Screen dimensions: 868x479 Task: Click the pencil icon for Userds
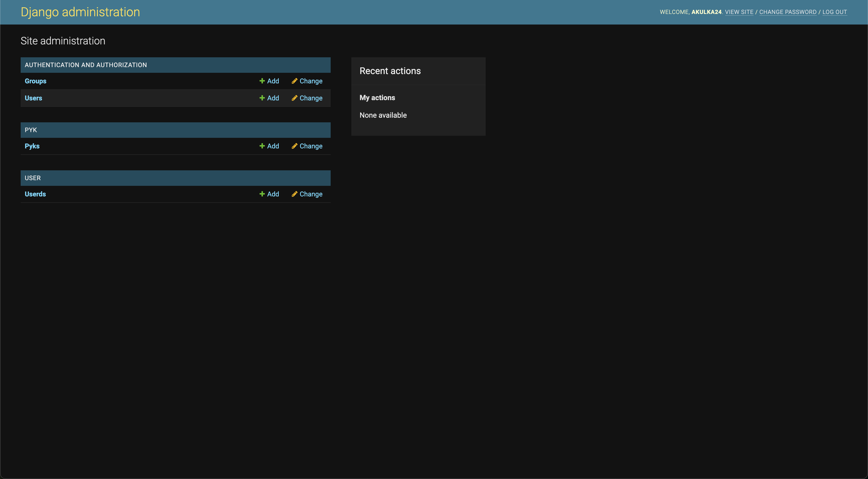click(294, 194)
